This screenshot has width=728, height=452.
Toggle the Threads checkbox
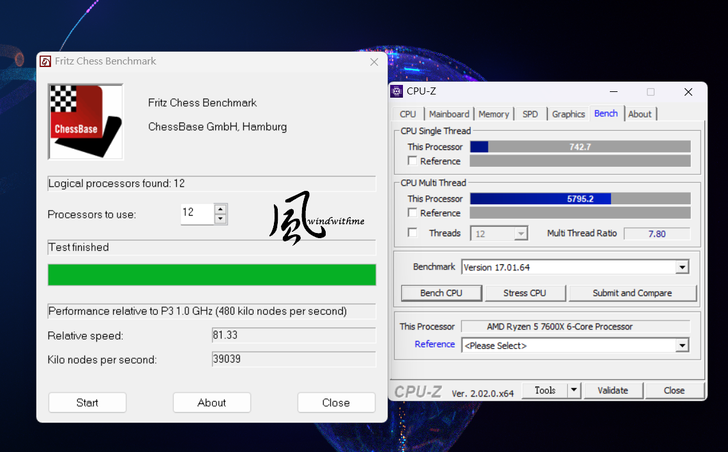point(412,233)
